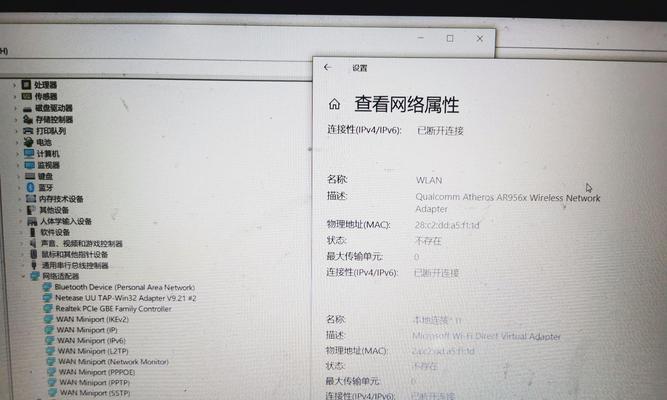Click the 打印队列 print queue icon

tap(29, 131)
